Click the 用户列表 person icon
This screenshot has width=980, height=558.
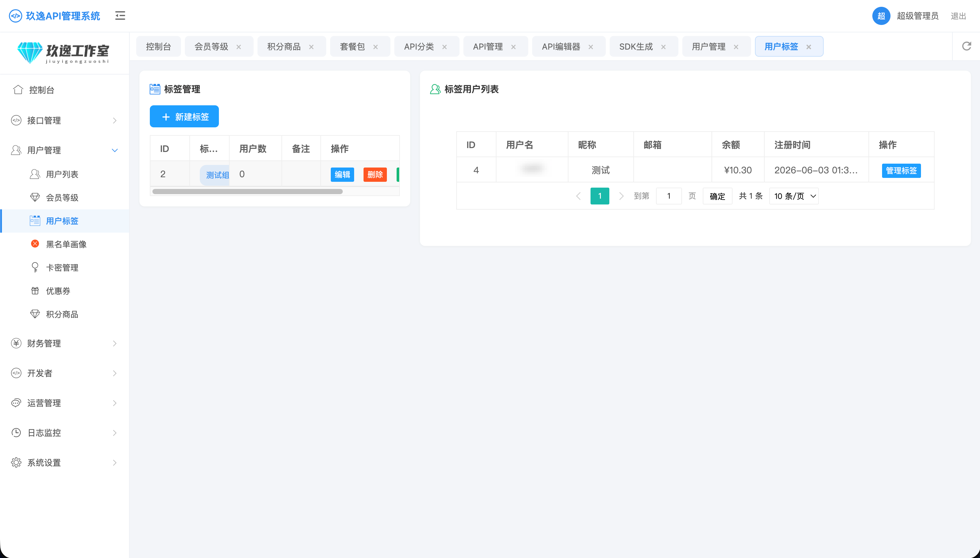[x=35, y=174]
